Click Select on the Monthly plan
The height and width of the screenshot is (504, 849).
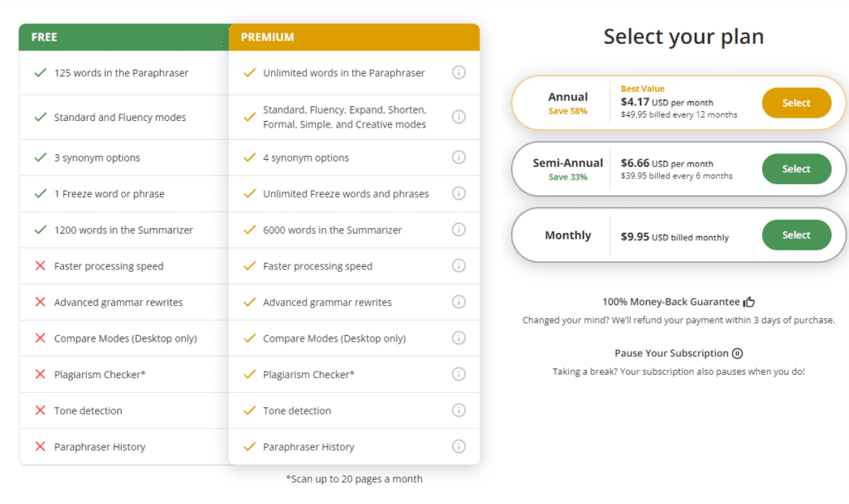(x=796, y=235)
